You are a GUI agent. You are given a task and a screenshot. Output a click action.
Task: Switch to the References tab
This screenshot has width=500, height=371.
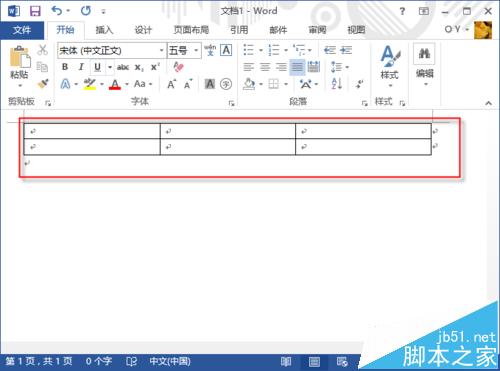pos(239,30)
